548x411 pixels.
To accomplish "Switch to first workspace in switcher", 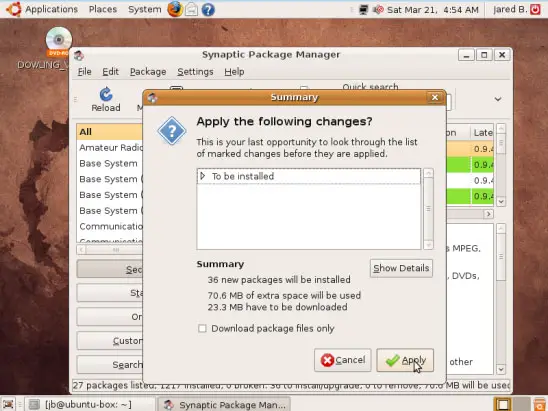I will click(x=502, y=404).
